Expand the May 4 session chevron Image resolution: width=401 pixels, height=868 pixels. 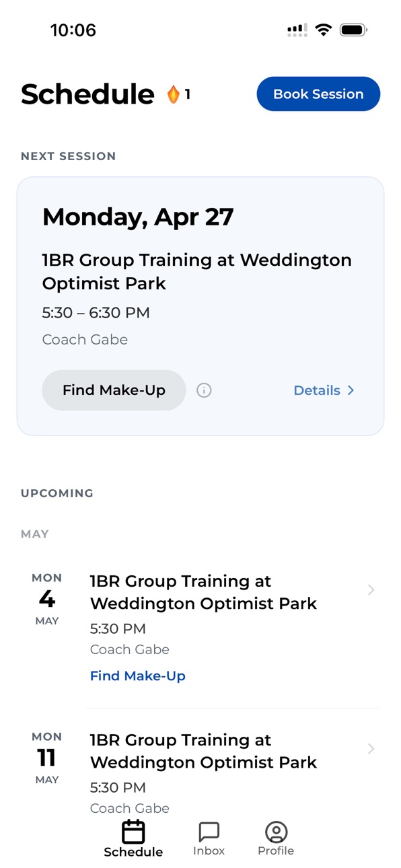(371, 590)
